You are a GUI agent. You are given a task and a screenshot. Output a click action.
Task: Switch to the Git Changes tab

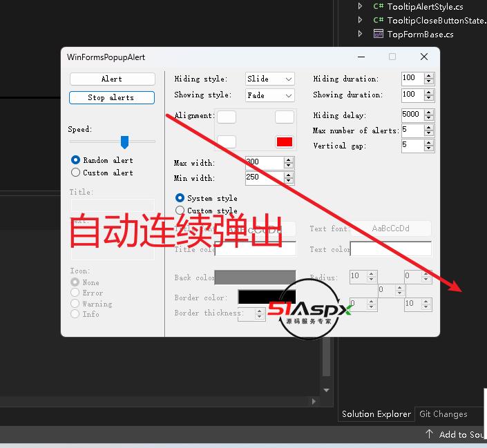443,414
